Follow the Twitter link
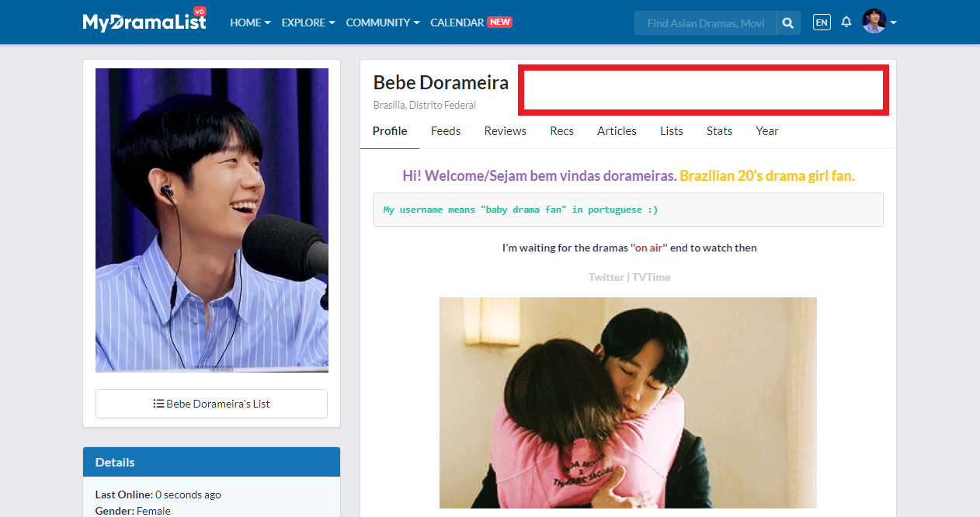 coord(606,277)
